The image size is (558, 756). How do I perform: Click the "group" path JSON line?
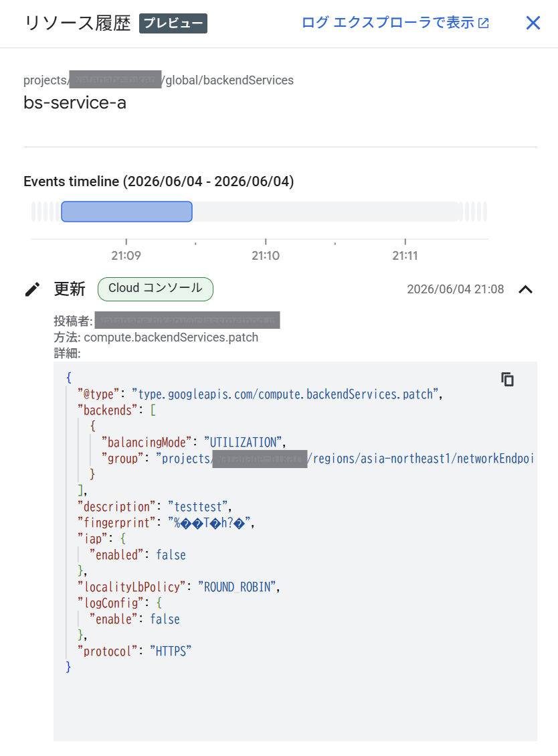point(318,458)
